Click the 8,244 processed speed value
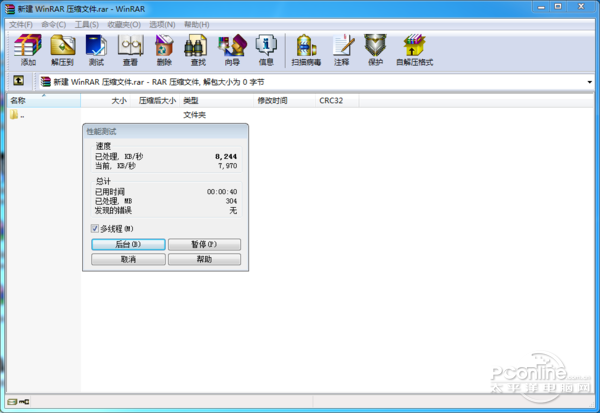The image size is (600, 413). pos(226,157)
